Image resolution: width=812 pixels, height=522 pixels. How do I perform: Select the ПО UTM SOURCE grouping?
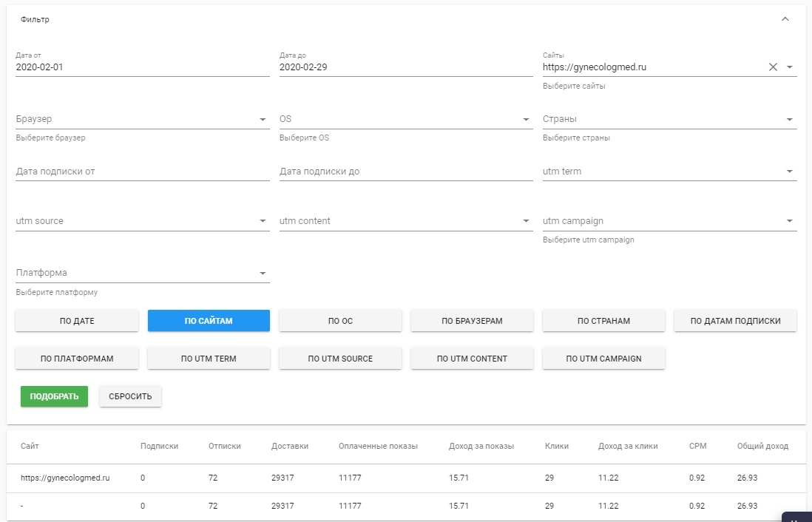pos(340,359)
